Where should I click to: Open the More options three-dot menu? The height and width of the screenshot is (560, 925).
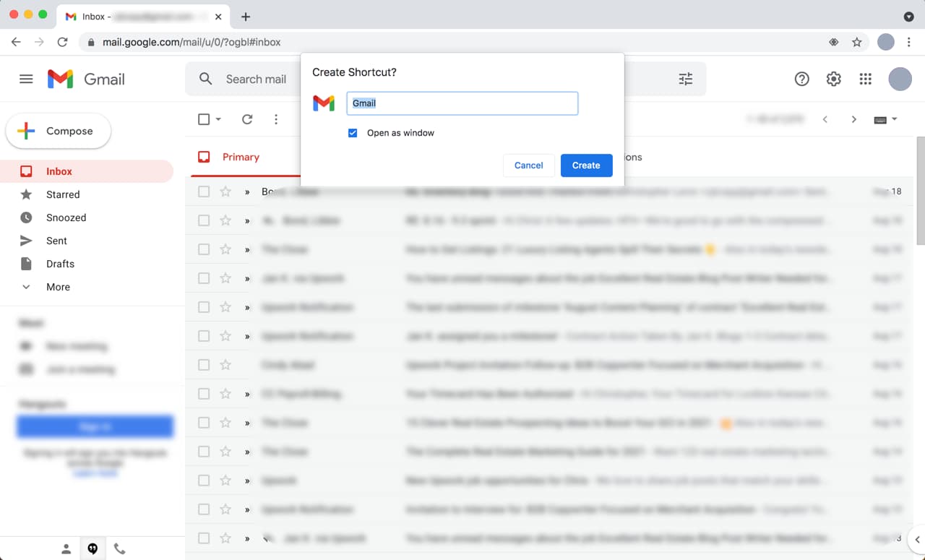276,119
